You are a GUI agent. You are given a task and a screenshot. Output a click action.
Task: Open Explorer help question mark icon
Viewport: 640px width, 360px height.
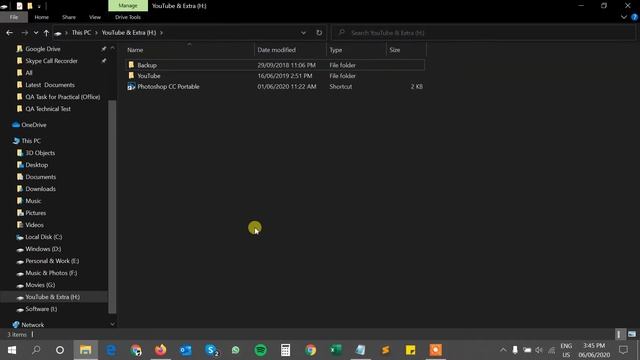[x=634, y=17]
